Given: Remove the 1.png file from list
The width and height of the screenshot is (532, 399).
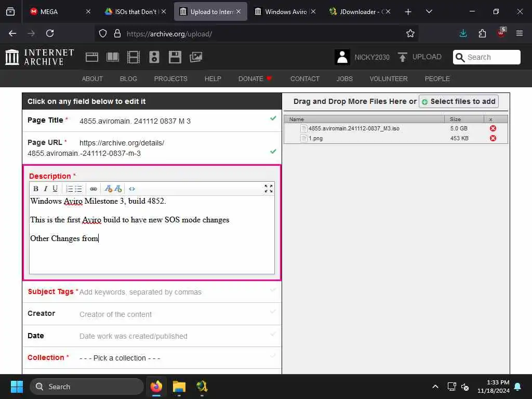Looking at the screenshot, I should pyautogui.click(x=493, y=138).
